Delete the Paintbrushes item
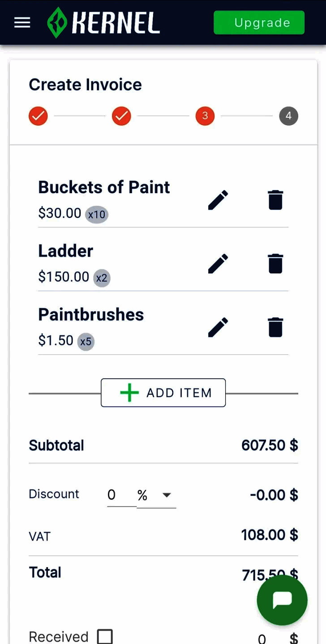This screenshot has height=644, width=326. [x=275, y=327]
